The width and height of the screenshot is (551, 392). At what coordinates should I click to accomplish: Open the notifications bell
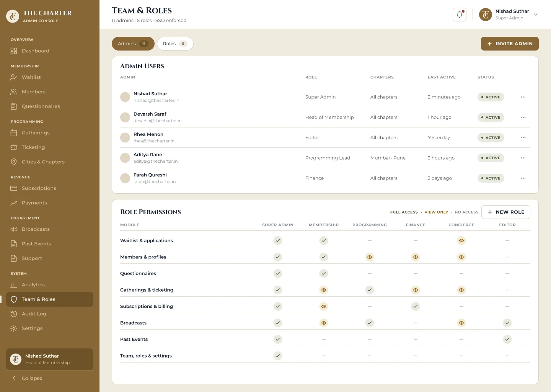point(459,15)
